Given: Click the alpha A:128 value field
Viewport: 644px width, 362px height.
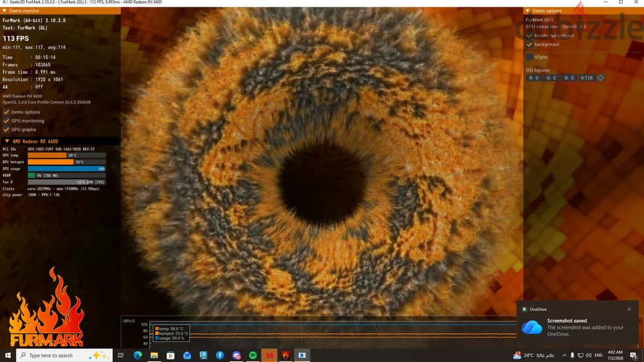Looking at the screenshot, I should click(587, 77).
